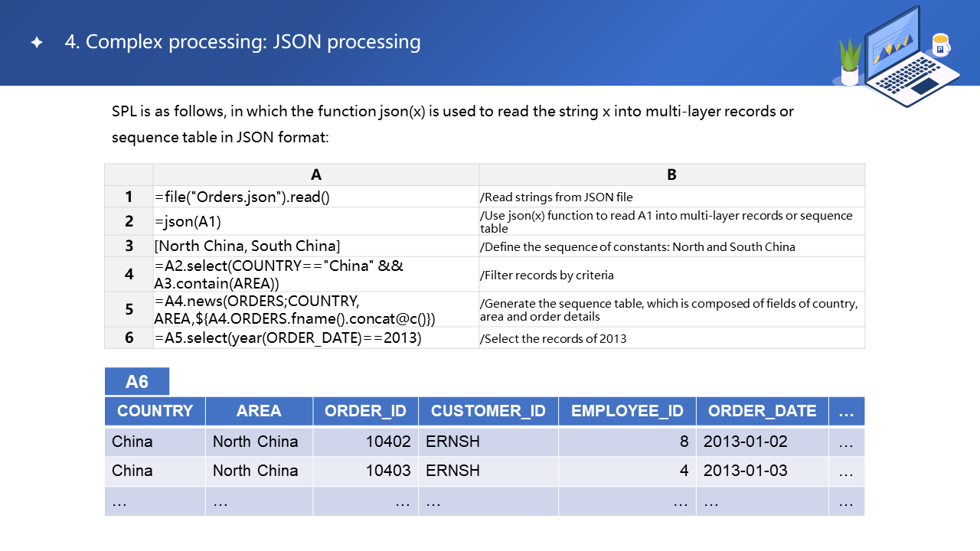980x551 pixels.
Task: Click row number 1 in the code grid
Action: point(129,197)
